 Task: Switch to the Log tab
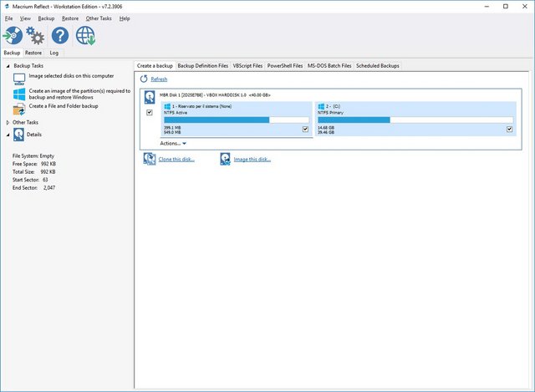pyautogui.click(x=53, y=53)
